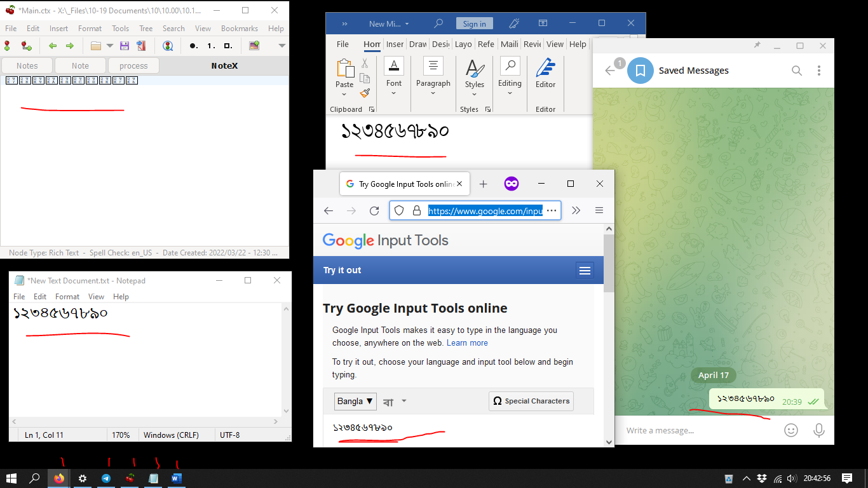Start a voice message with Telegram's microphone
The image size is (868, 488).
coord(818,430)
